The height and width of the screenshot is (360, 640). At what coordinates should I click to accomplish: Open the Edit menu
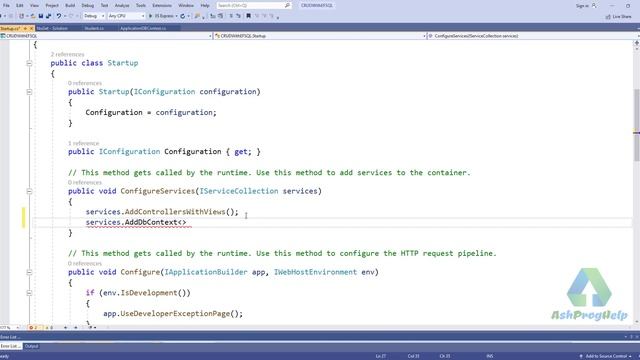click(19, 6)
